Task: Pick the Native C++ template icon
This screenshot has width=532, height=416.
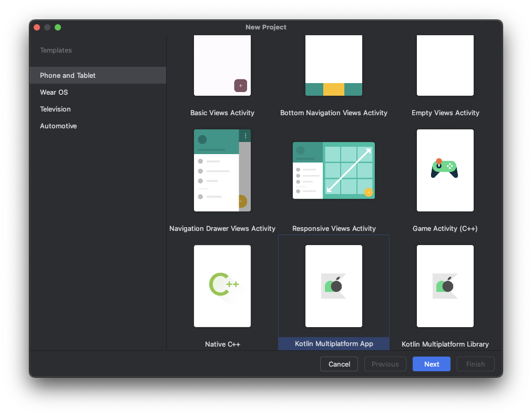Action: pyautogui.click(x=224, y=285)
